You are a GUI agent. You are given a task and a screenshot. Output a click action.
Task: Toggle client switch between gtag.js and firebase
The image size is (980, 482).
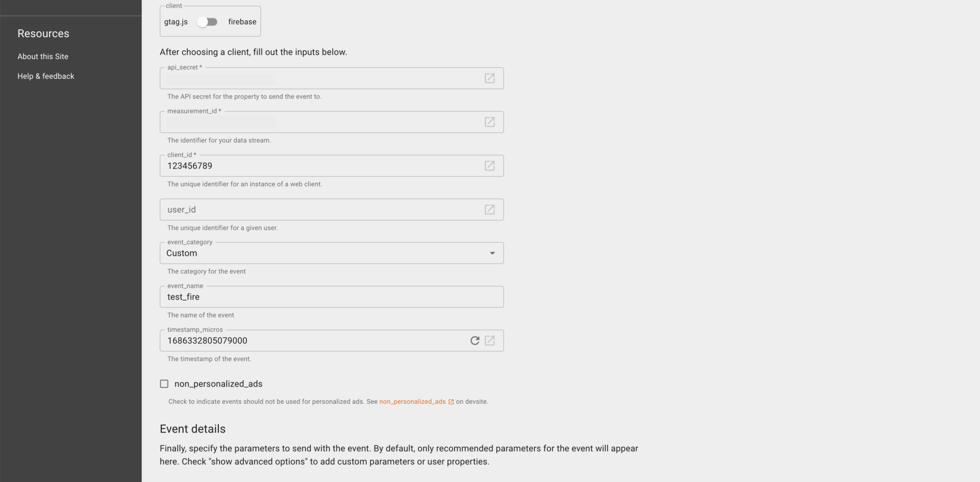click(x=208, y=22)
